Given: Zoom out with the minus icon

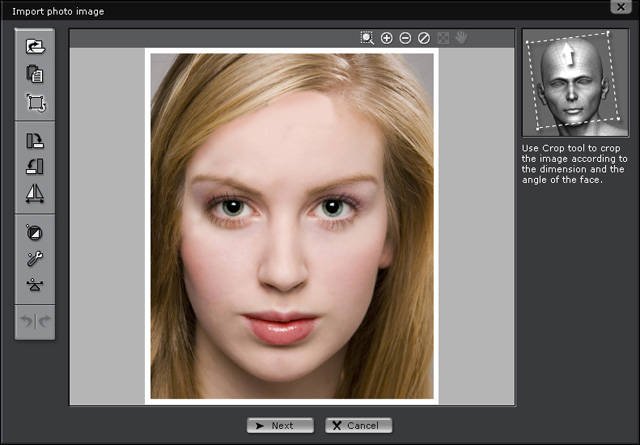Looking at the screenshot, I should tap(405, 38).
